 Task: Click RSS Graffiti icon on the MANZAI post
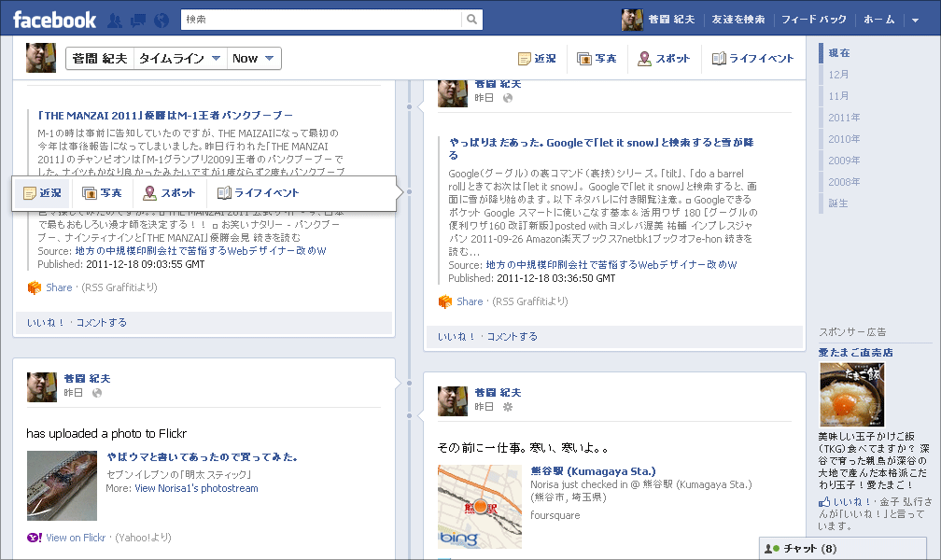35,287
